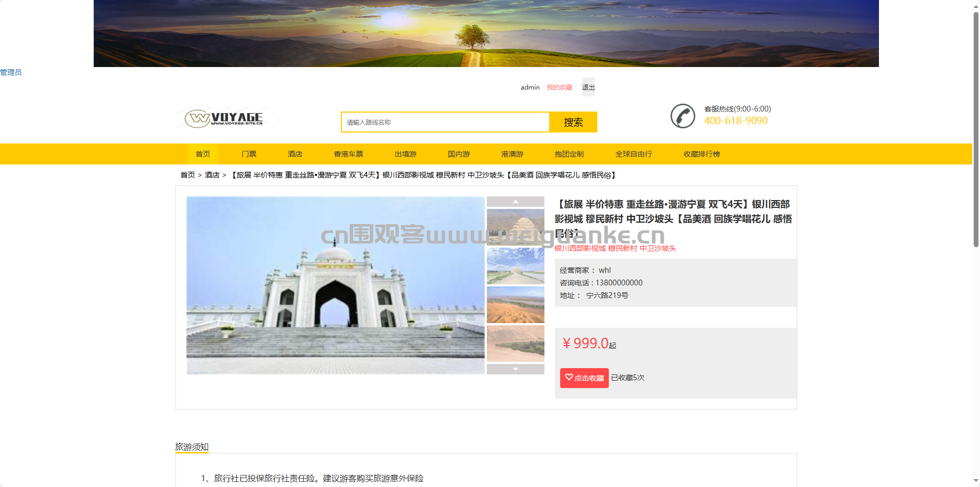Click the VOYAGE site logo
980x487 pixels.
pos(225,118)
